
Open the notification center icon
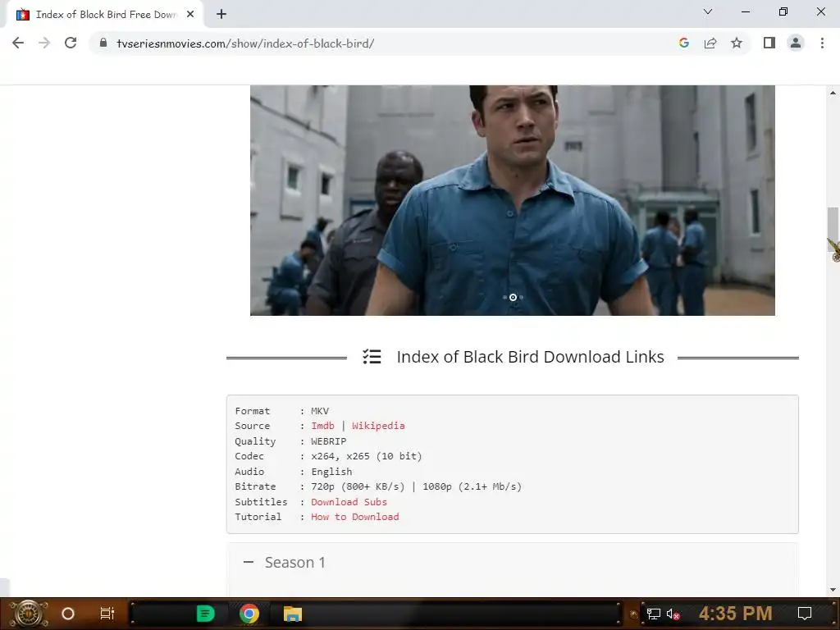[x=805, y=614]
